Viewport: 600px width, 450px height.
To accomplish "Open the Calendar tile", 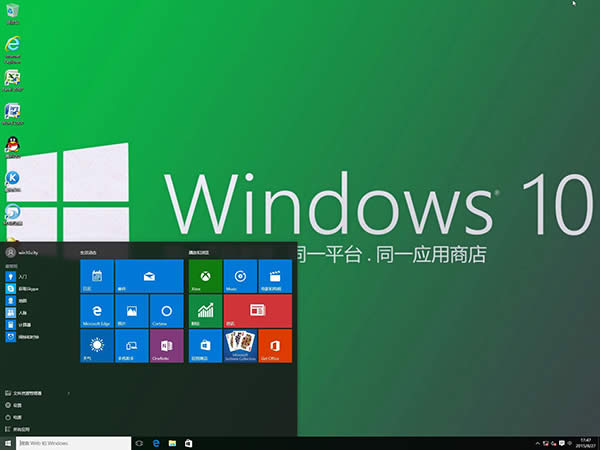I will 96,276.
